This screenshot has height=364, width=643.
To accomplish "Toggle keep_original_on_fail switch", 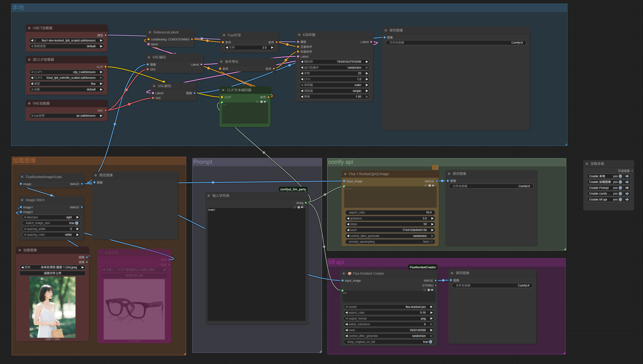I will pyautogui.click(x=431, y=342).
